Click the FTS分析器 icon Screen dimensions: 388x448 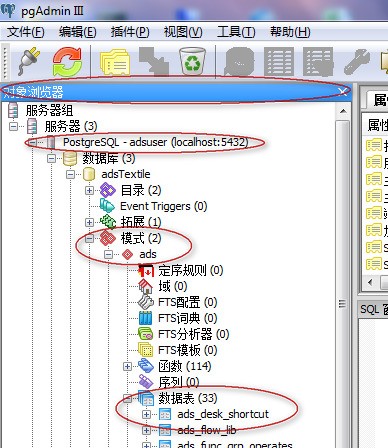146,334
